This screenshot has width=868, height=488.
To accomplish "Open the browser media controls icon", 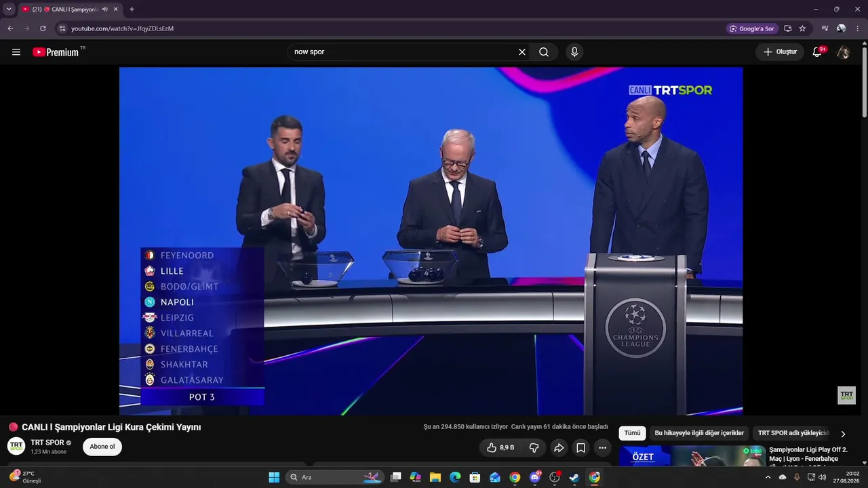I will 825,28.
